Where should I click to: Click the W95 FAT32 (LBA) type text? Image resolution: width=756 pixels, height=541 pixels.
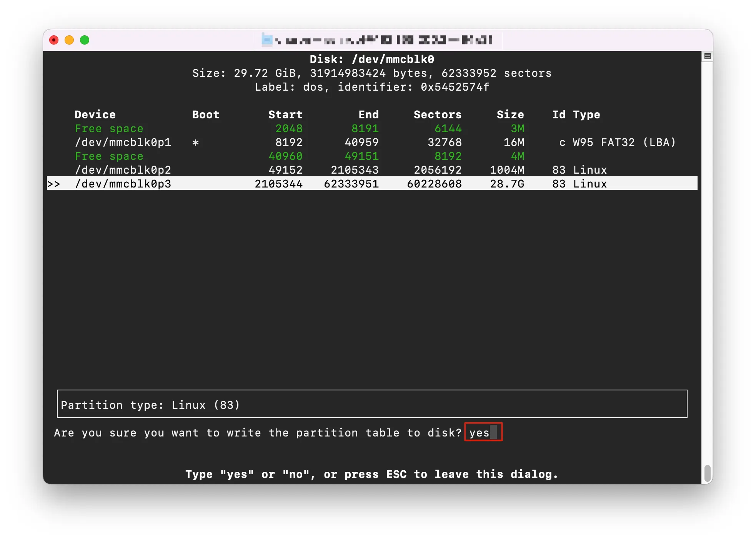coord(624,143)
